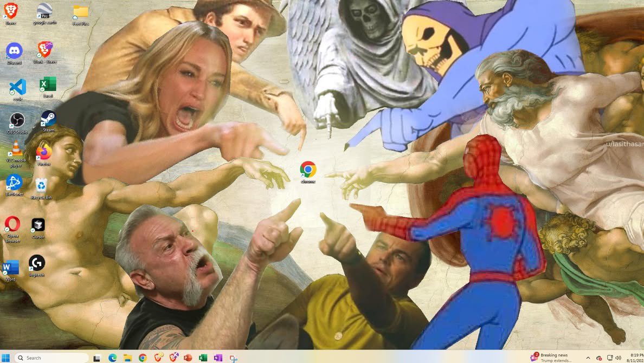Select the Steam desktop shortcut

pyautogui.click(x=48, y=121)
